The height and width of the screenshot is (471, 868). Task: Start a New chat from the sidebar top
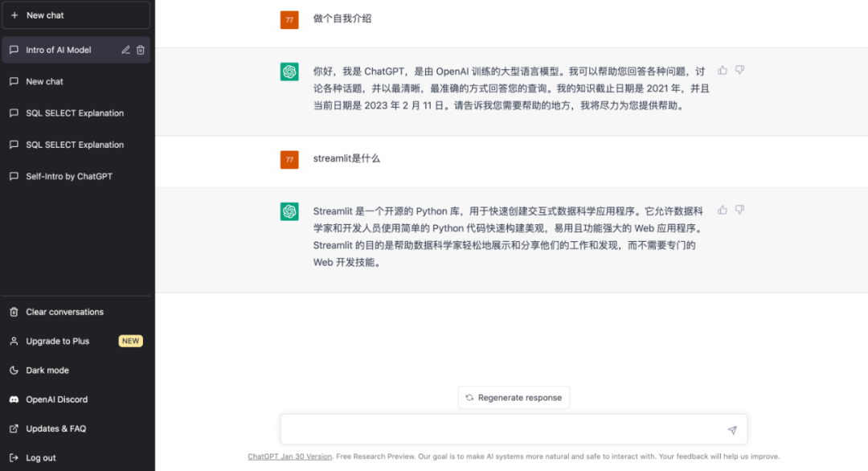click(76, 15)
